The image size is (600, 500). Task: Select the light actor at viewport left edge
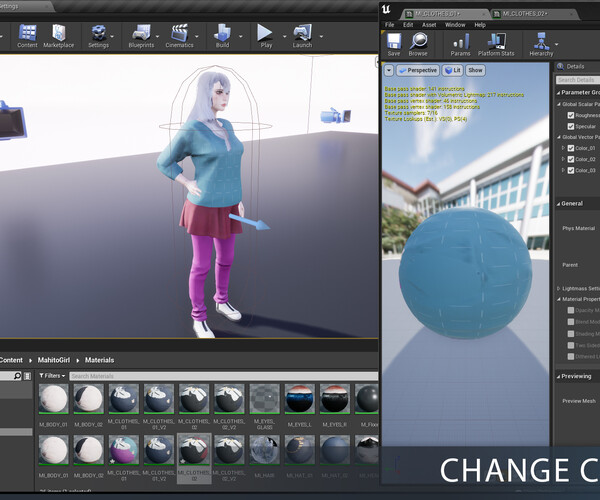tap(13, 121)
